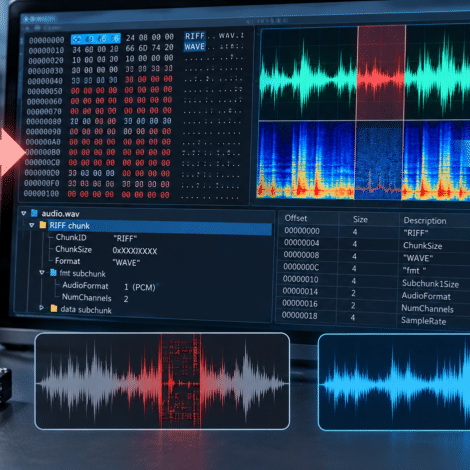Click hex row address 00000080
The width and height of the screenshot is (470, 470).
tap(44, 122)
